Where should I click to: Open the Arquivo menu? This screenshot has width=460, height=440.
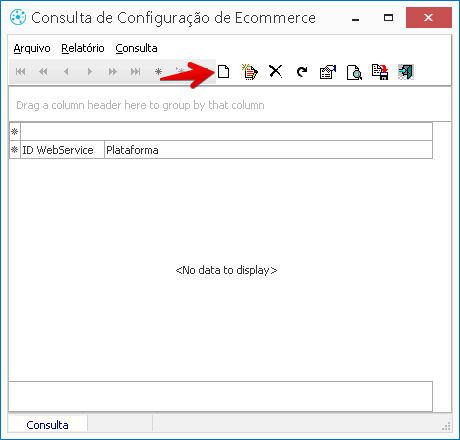tap(32, 48)
